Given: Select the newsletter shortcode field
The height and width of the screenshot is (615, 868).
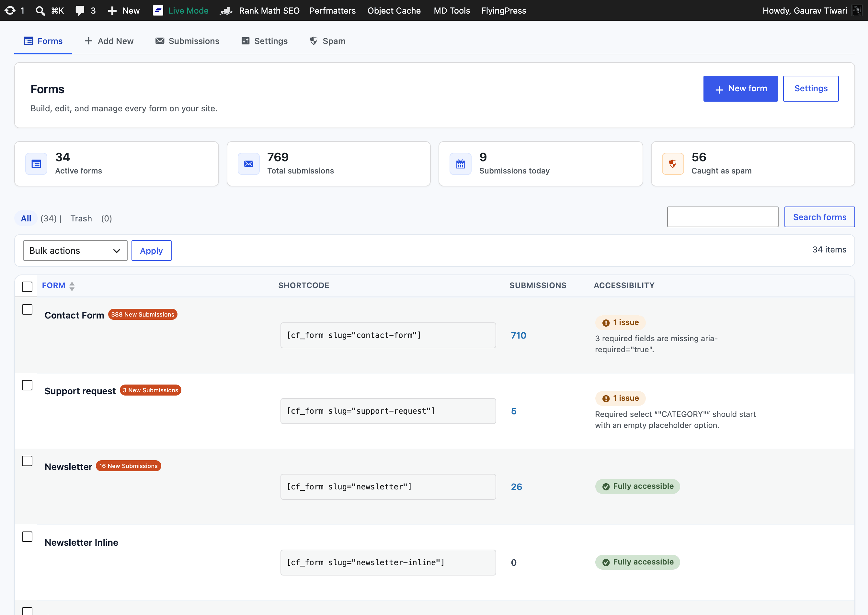Looking at the screenshot, I should (x=388, y=486).
